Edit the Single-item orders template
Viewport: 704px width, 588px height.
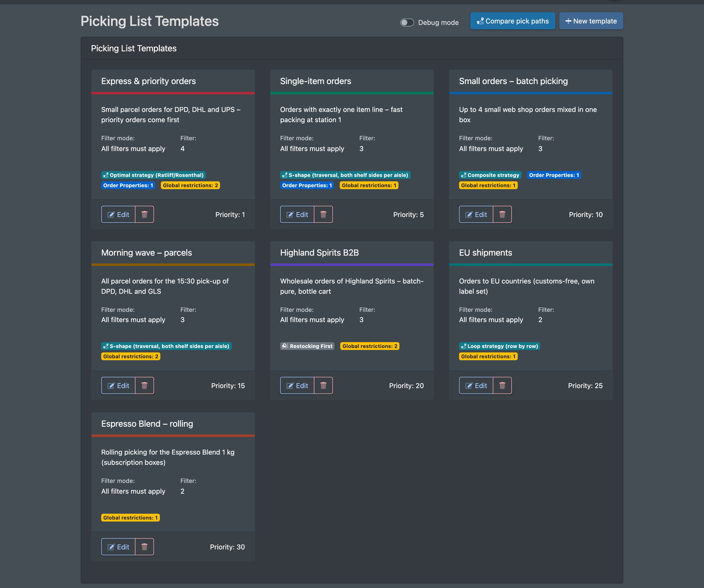pos(297,215)
